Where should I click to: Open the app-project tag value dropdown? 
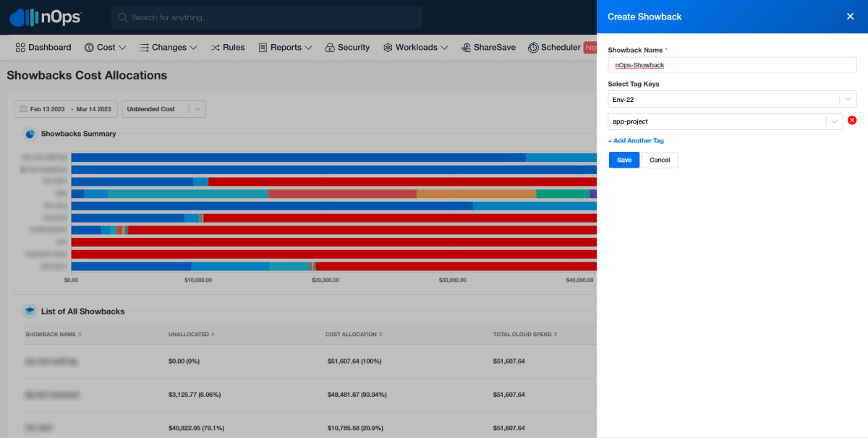[x=835, y=121]
